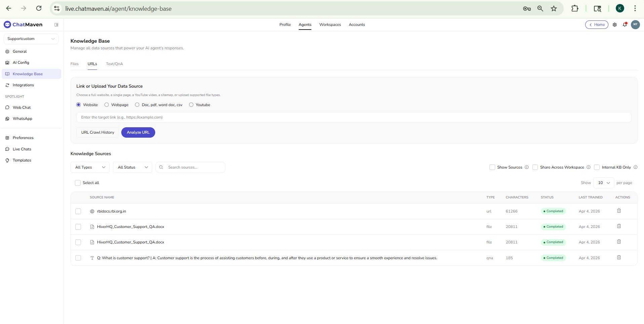Viewport: 644px width, 324px height.
Task: Click the ChatMaven logo
Action: coord(23,25)
